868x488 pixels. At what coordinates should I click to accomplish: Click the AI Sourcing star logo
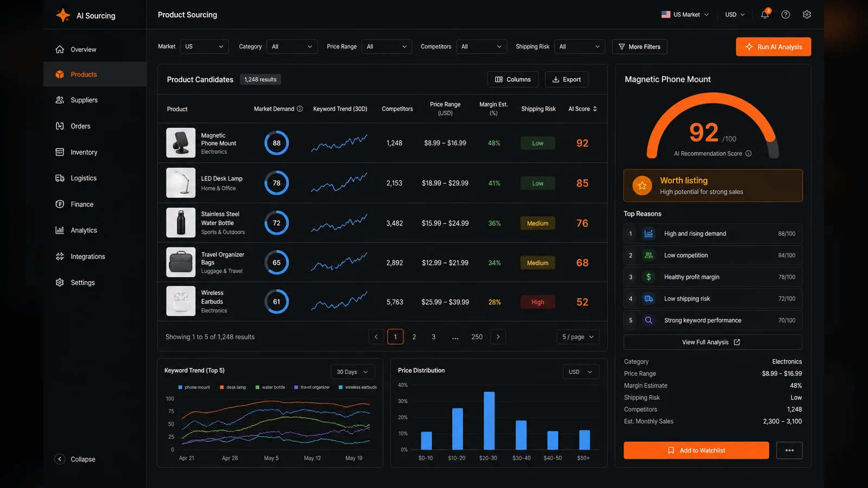[63, 15]
